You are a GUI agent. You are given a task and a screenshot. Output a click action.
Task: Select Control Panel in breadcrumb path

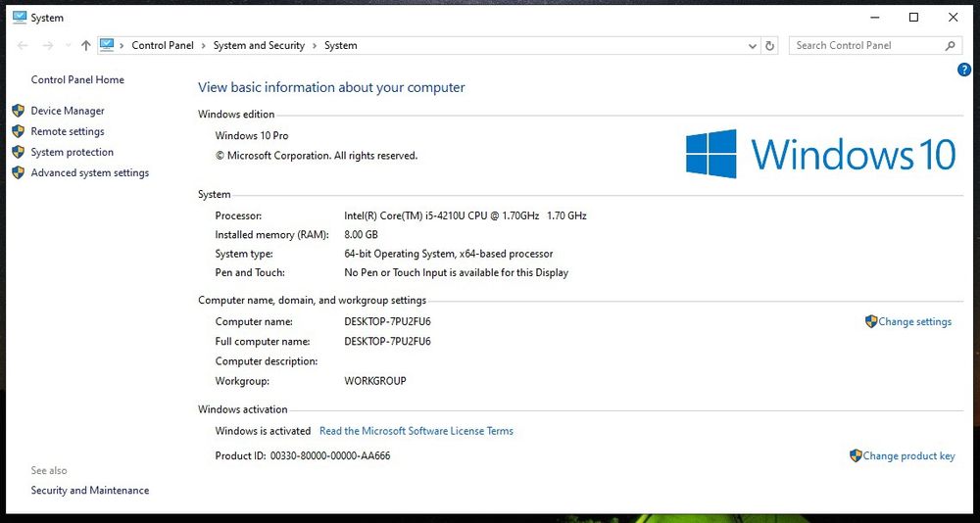pos(163,46)
